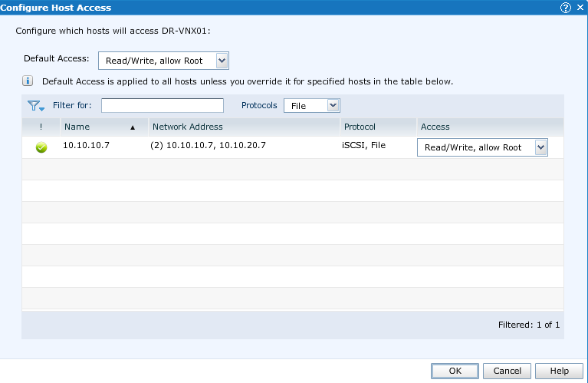Click the sort arrow in the Name column

click(x=133, y=127)
